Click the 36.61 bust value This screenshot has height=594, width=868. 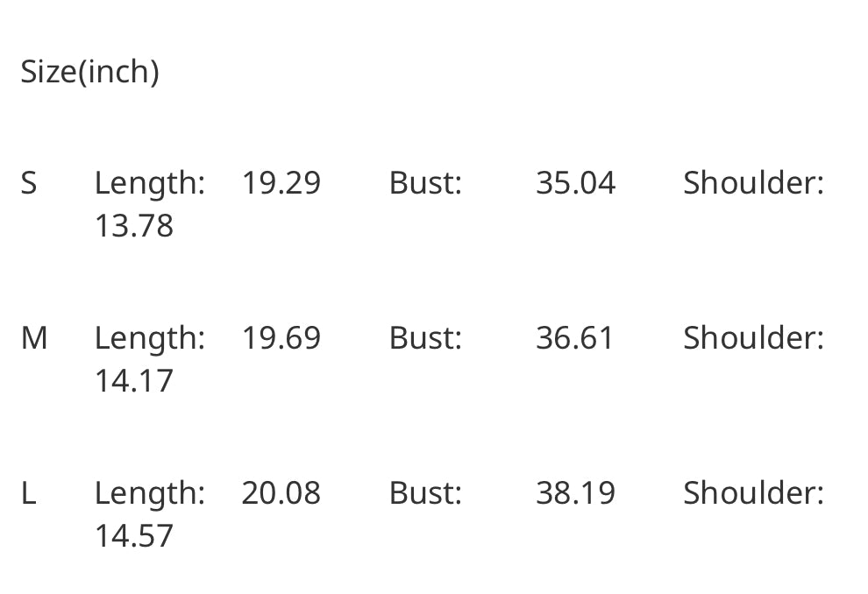click(575, 338)
